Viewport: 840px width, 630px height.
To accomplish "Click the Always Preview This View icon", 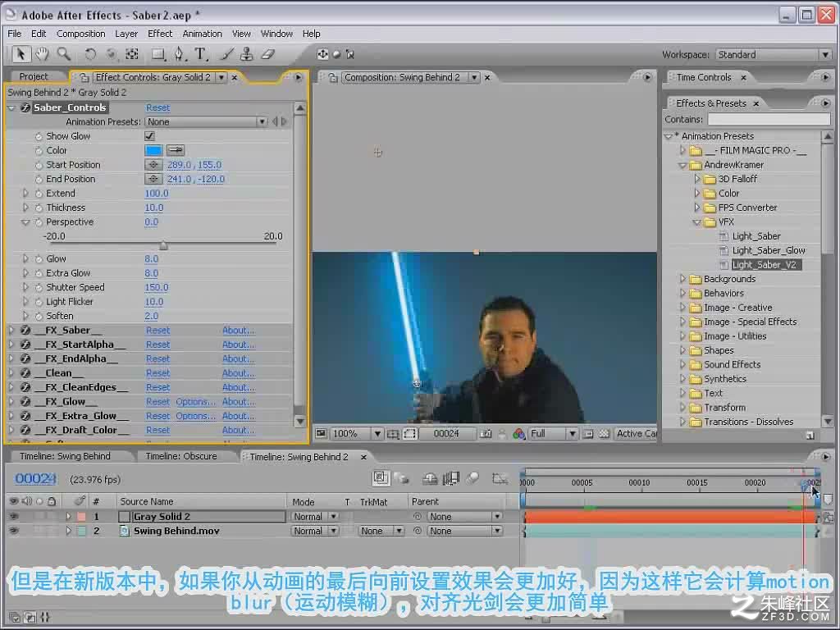I will (321, 433).
